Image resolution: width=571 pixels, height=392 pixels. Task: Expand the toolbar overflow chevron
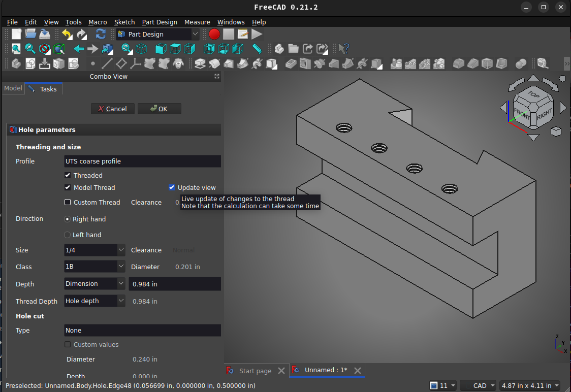[x=566, y=63]
